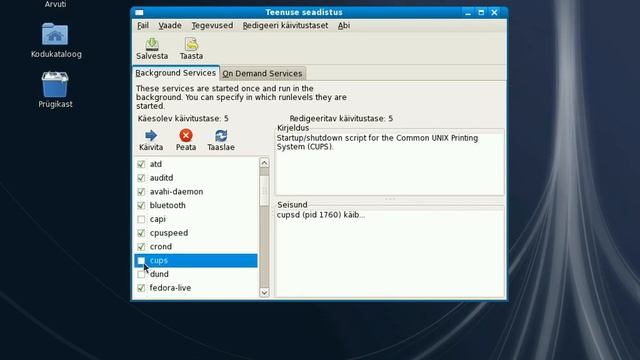This screenshot has width=640, height=360.
Task: Switch to On Demand Services tab
Action: coord(262,73)
